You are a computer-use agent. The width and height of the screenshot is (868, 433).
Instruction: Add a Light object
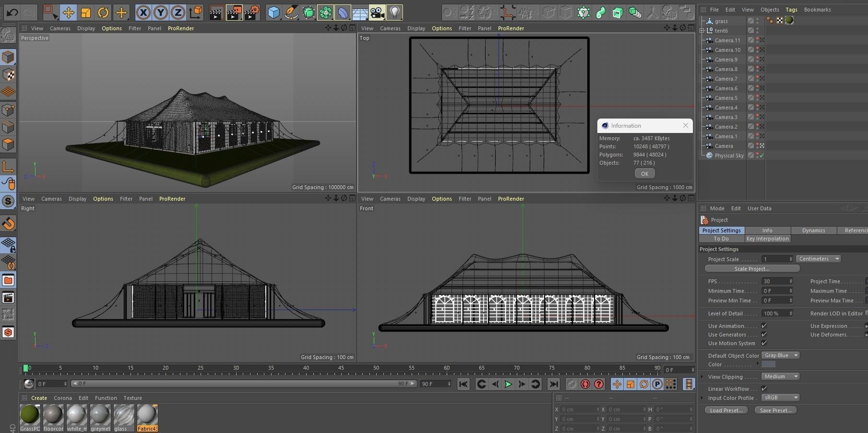click(394, 12)
